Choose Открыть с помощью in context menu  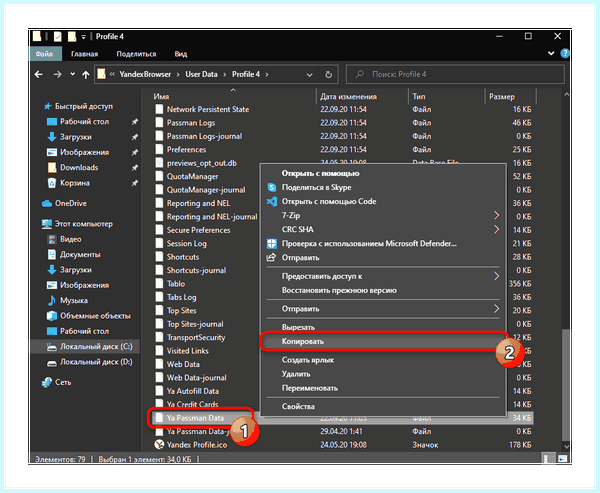383,173
